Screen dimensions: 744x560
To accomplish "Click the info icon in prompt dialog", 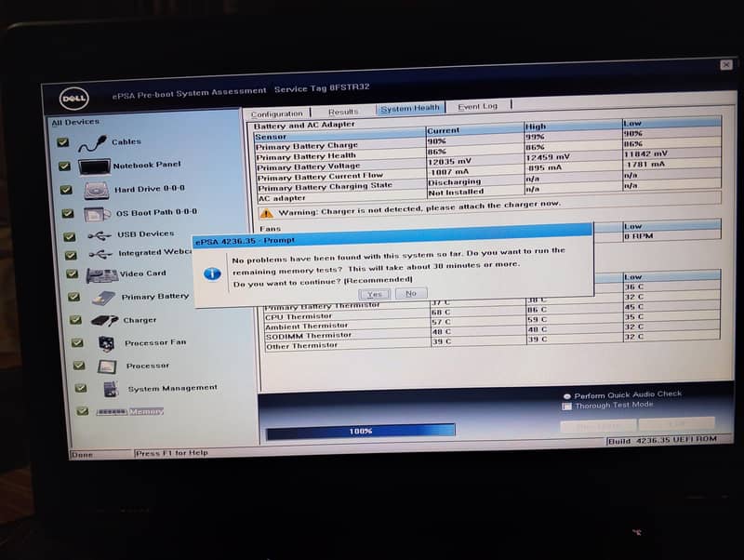I will 212,273.
